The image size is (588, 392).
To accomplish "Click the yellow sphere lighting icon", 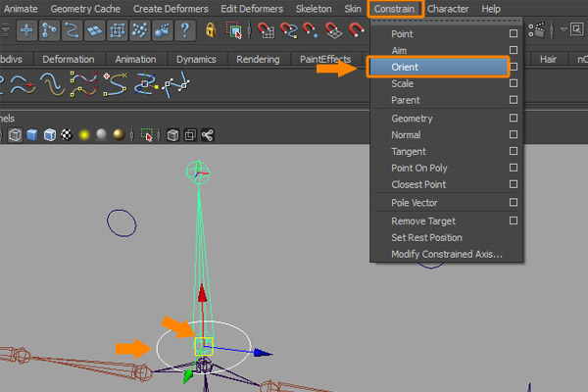I will tap(85, 134).
